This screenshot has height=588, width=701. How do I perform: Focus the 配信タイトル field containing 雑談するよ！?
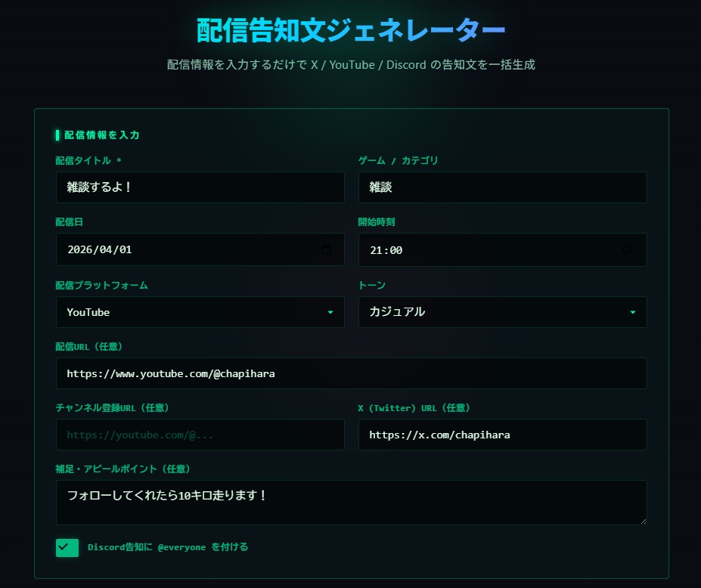point(200,187)
